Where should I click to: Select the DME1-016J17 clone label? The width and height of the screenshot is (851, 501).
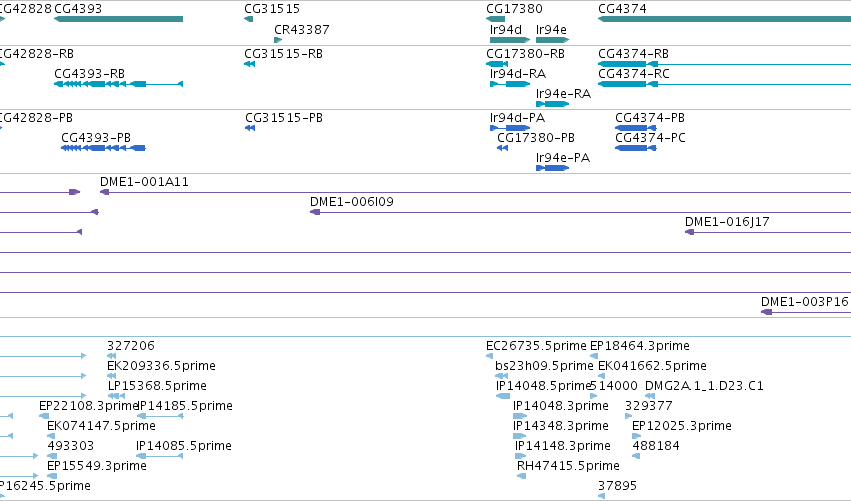(x=727, y=222)
